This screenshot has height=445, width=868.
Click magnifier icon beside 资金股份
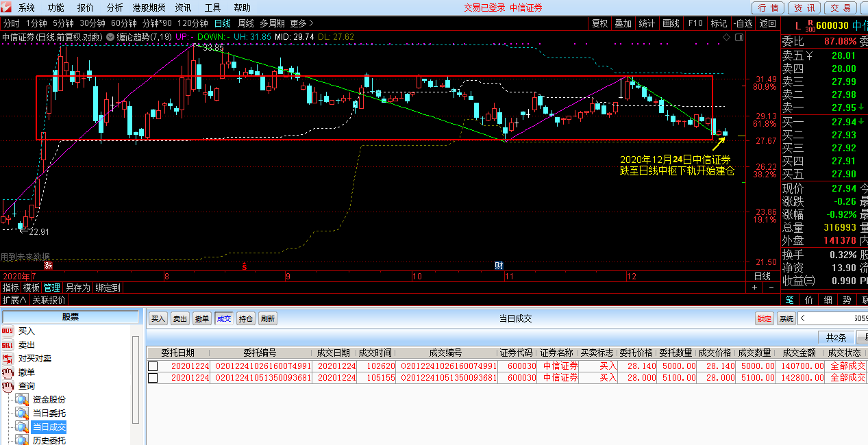click(23, 400)
